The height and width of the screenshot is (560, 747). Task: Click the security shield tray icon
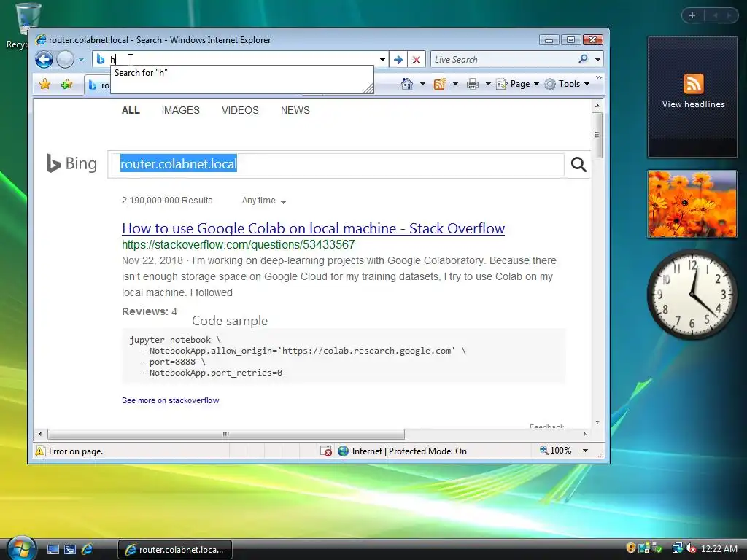pyautogui.click(x=631, y=548)
